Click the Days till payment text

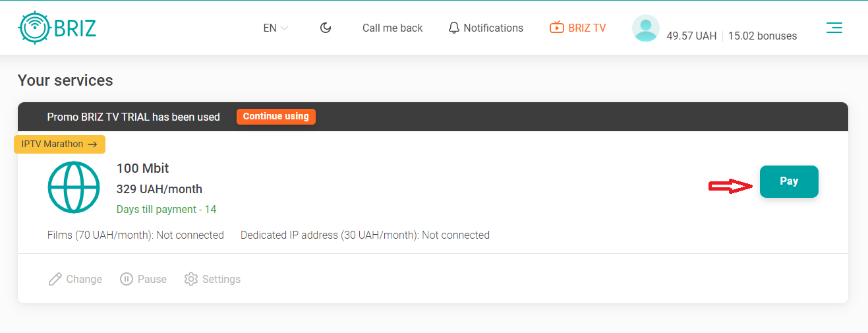tap(166, 210)
